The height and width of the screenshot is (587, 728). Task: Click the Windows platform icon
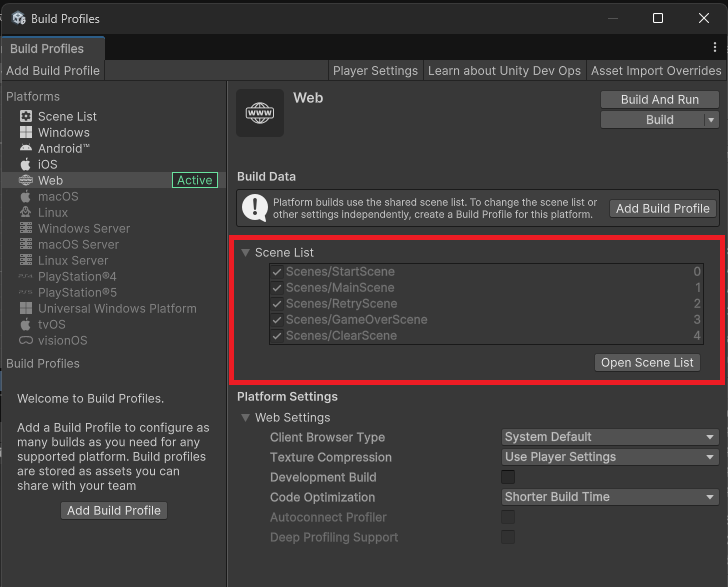(26, 133)
